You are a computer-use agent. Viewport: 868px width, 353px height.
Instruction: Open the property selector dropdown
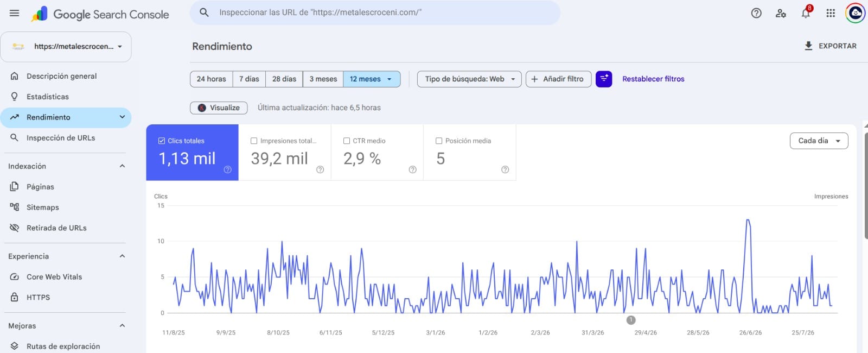pos(66,47)
